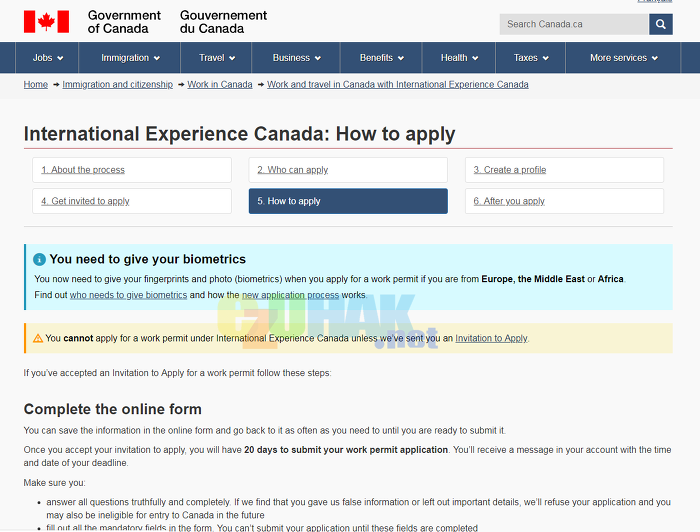Click bullet about answering questions truthfully
The image size is (700, 532).
point(358,508)
